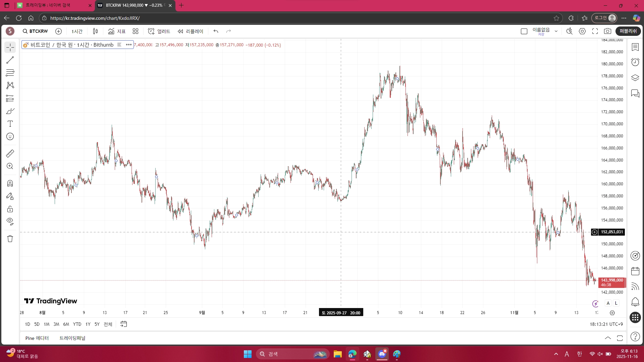
Task: Hide all drawings with eye icon
Action: point(10,222)
